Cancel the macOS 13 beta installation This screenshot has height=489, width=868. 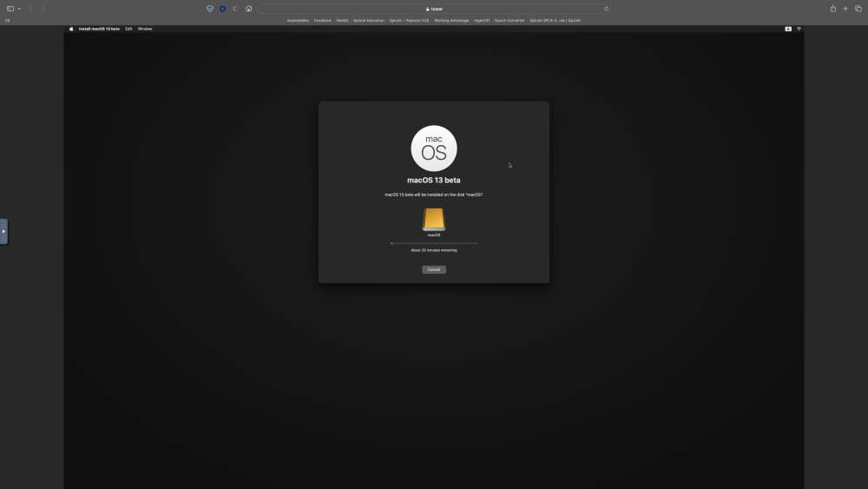click(x=434, y=270)
